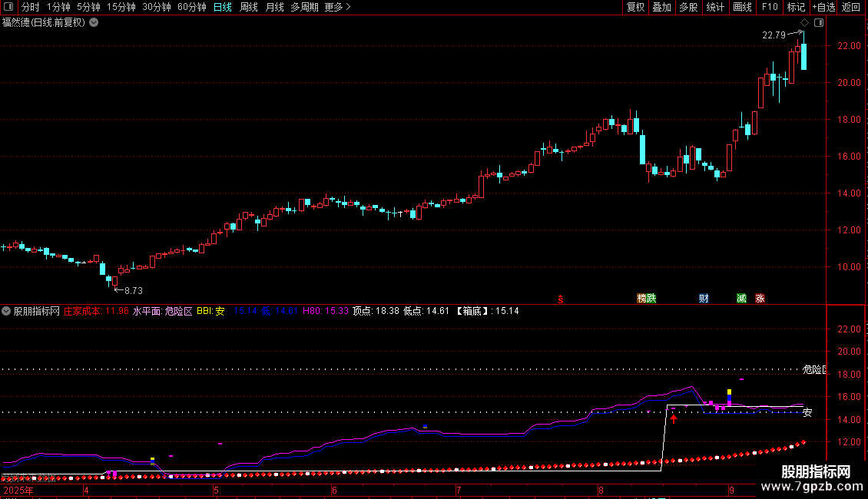The image size is (868, 499).
Task: Add stock via +自选 button
Action: point(823,7)
